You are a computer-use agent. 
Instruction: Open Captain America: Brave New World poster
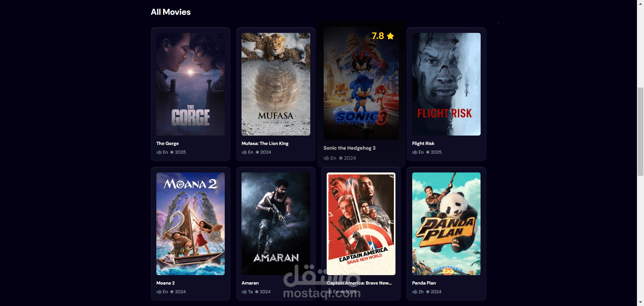point(361,224)
